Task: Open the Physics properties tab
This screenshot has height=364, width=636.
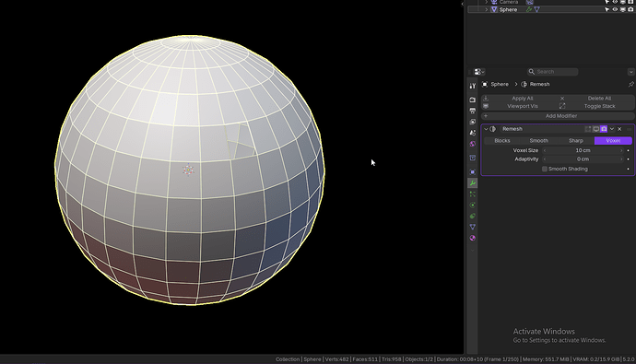Action: [473, 205]
